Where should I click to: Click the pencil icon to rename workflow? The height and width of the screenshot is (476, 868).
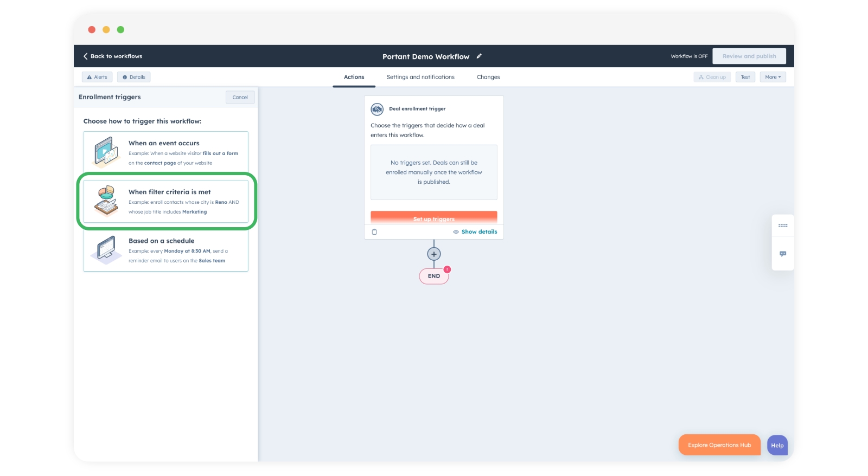[x=479, y=56]
